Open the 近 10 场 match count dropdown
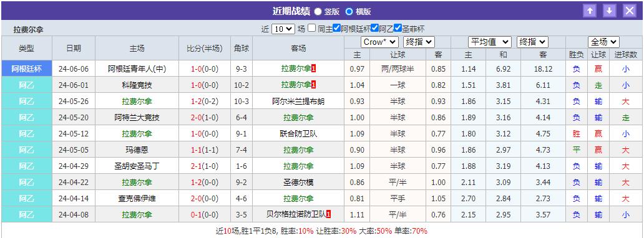Image resolution: width=644 pixels, height=238 pixels. pyautogui.click(x=283, y=29)
